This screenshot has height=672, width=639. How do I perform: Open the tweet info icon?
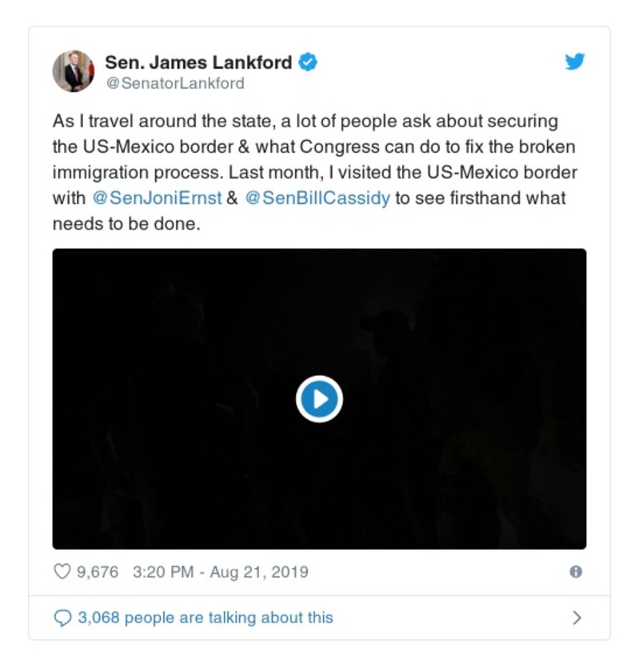(x=576, y=572)
